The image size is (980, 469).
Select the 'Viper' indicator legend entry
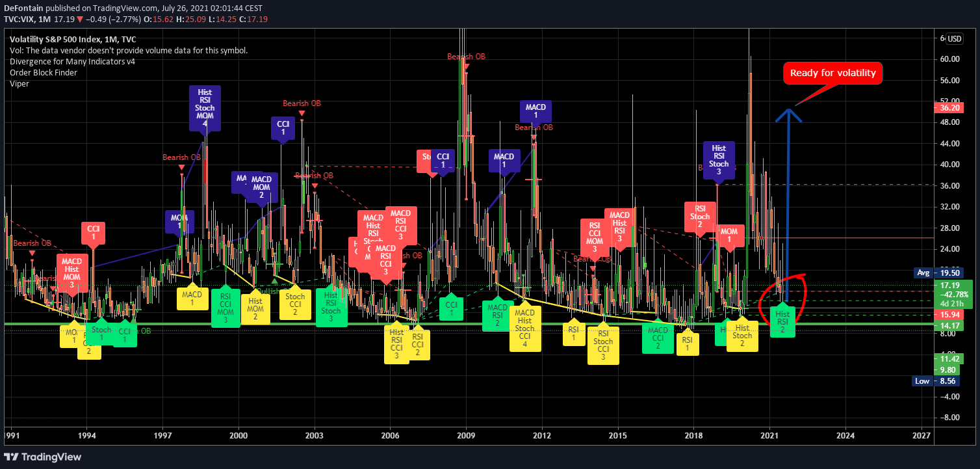tap(19, 83)
